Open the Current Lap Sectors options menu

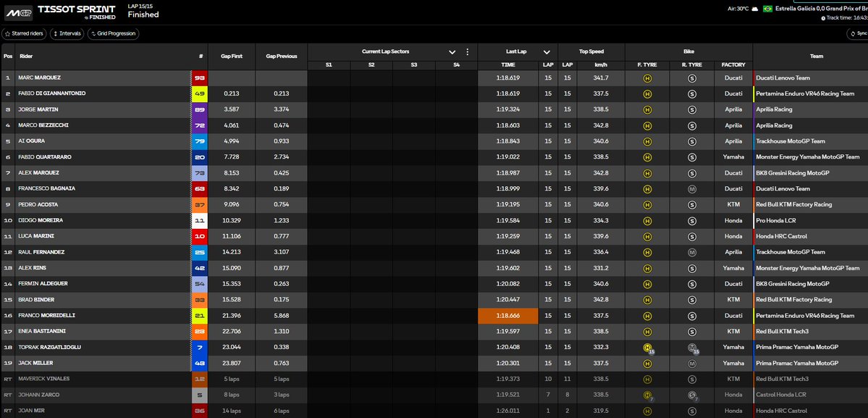point(467,51)
